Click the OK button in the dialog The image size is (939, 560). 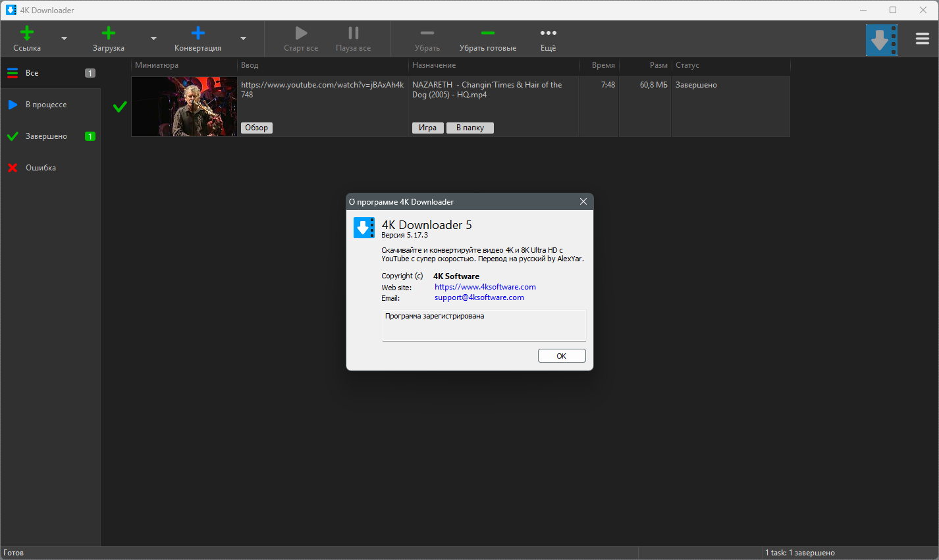coord(562,356)
